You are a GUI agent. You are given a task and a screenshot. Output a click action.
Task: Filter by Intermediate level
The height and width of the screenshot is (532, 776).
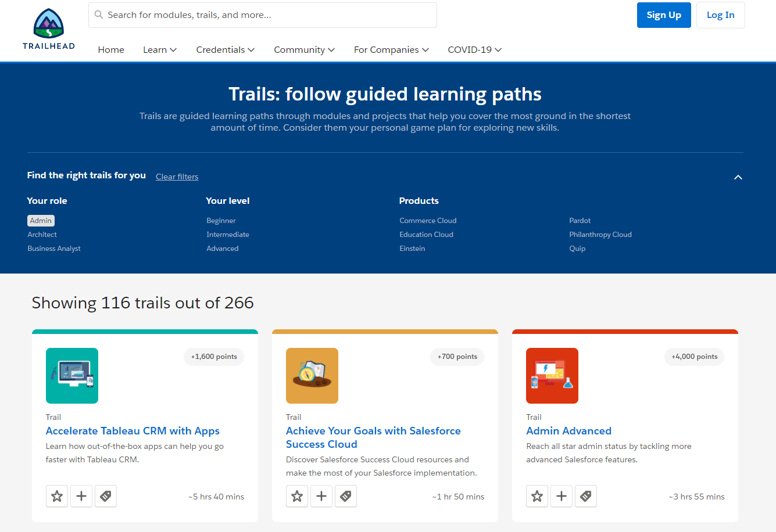[228, 235]
